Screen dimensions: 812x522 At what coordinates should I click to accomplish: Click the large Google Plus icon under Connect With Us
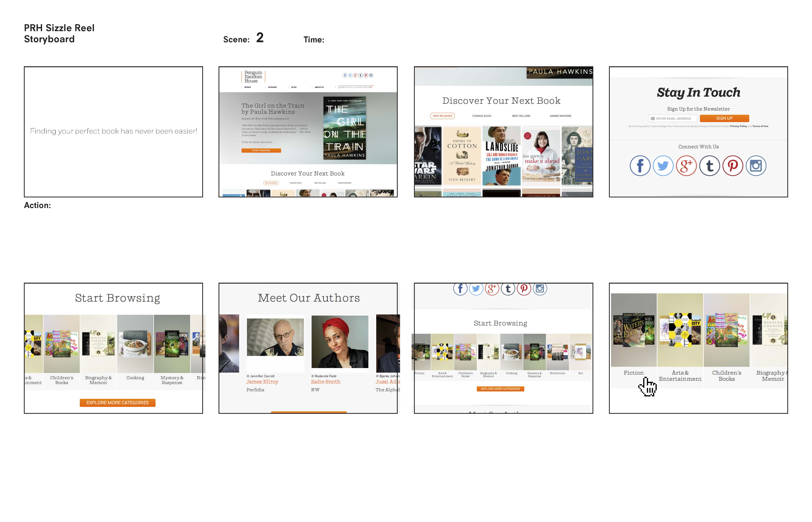coord(686,166)
